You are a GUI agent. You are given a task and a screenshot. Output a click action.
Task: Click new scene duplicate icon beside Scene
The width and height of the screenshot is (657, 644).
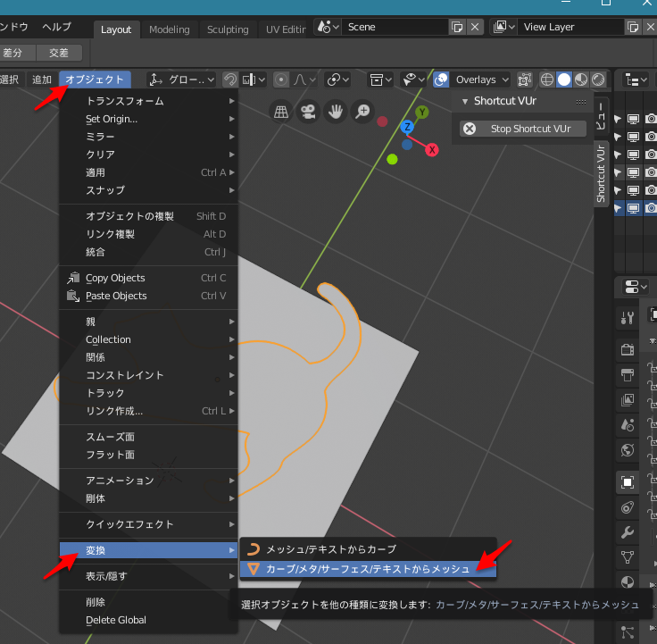pos(457,28)
